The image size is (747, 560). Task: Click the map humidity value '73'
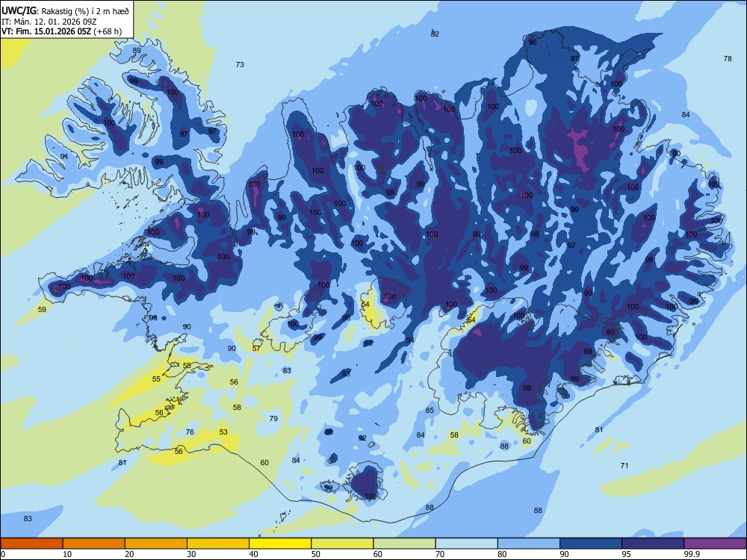[240, 64]
